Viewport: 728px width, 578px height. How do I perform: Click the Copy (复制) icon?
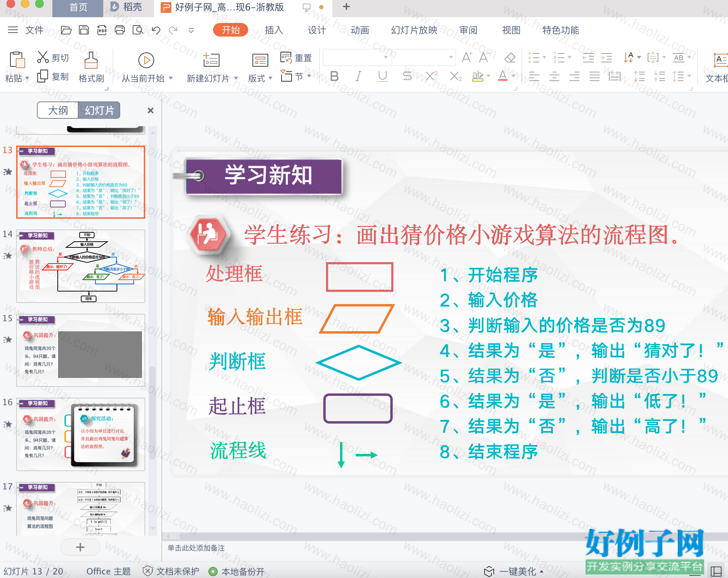click(x=43, y=76)
